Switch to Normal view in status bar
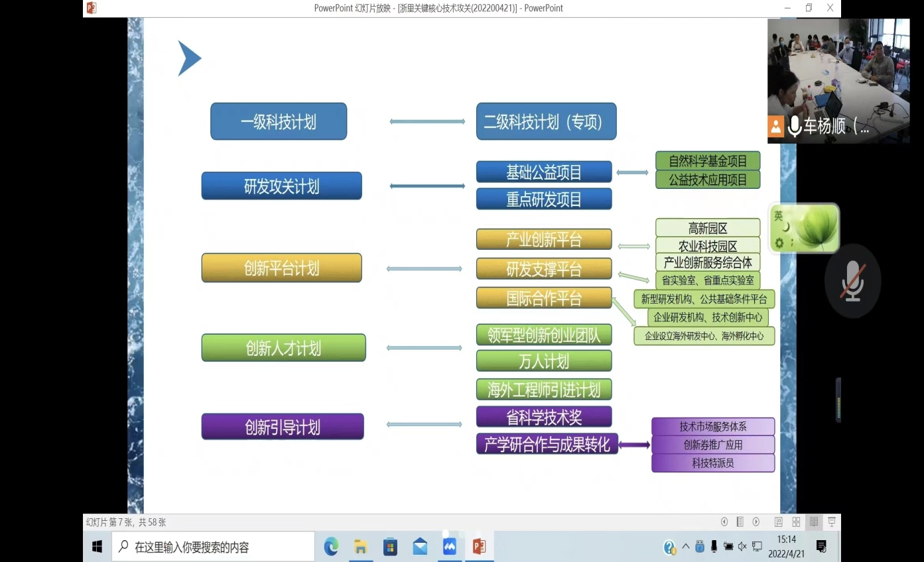 tap(779, 522)
